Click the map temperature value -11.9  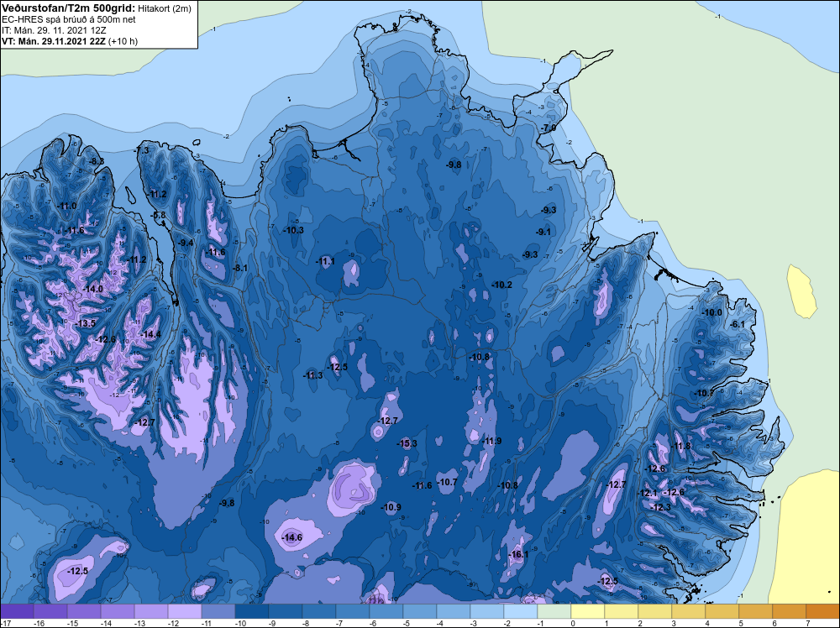[491, 441]
